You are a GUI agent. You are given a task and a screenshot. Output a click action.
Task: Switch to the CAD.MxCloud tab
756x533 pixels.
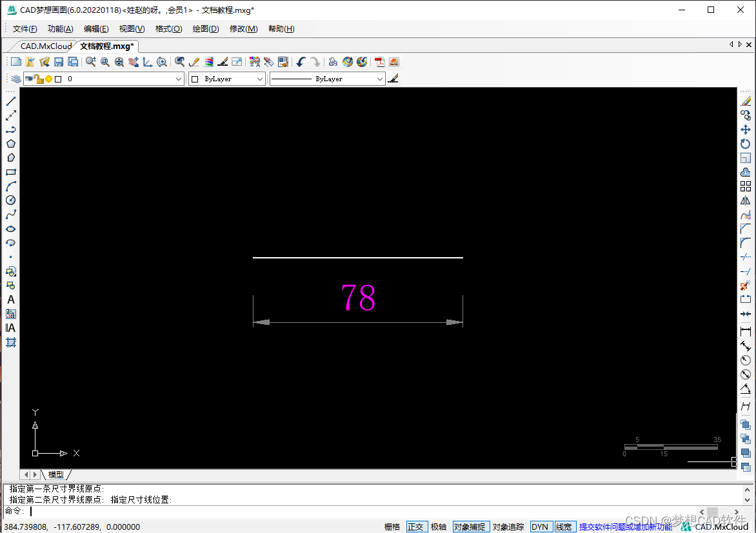click(x=46, y=46)
